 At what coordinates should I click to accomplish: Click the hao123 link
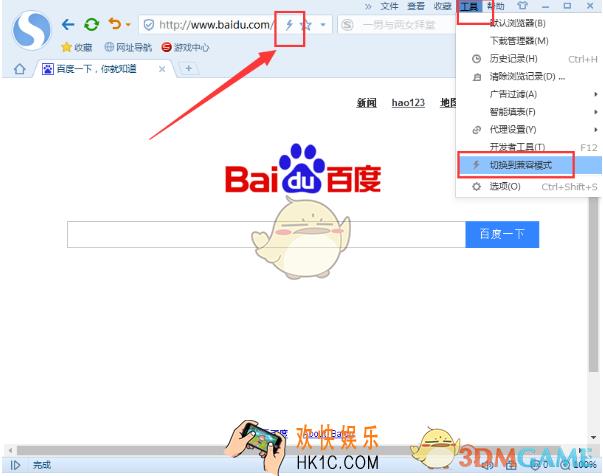tap(408, 103)
